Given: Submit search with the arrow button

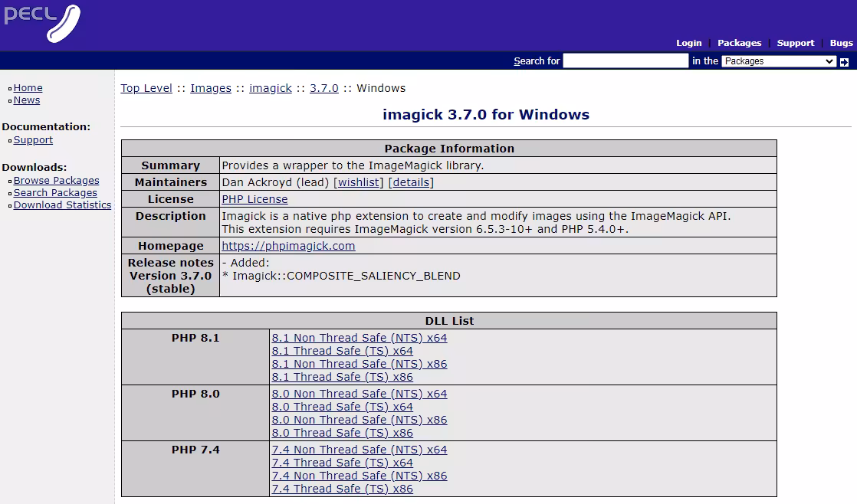Looking at the screenshot, I should click(845, 62).
